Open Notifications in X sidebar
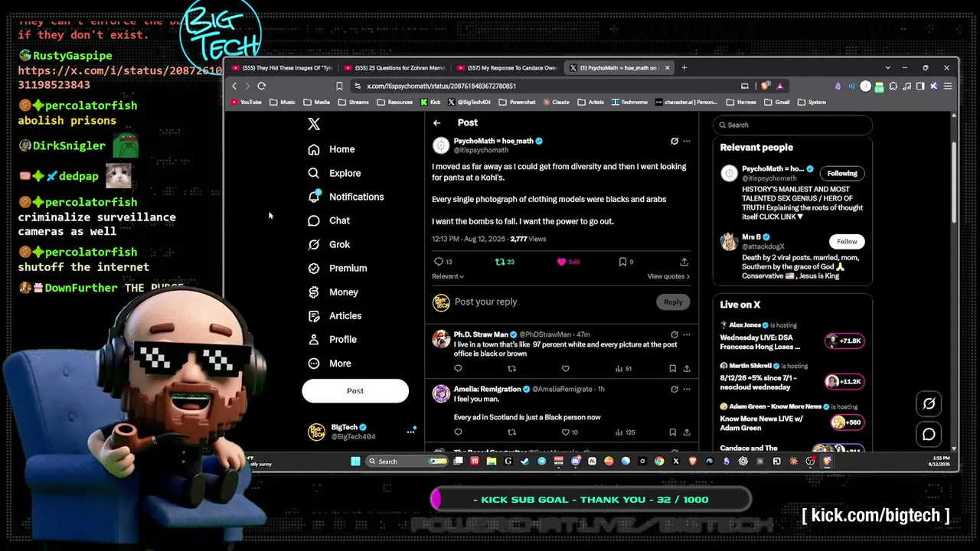The height and width of the screenshot is (551, 980). click(x=346, y=197)
